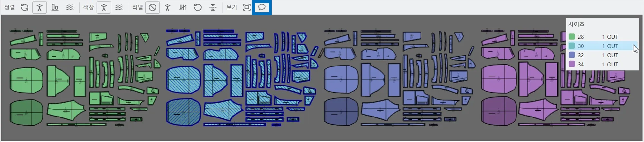Click the highlighted lasso comment icon
The width and height of the screenshot is (644, 142).
(262, 7)
